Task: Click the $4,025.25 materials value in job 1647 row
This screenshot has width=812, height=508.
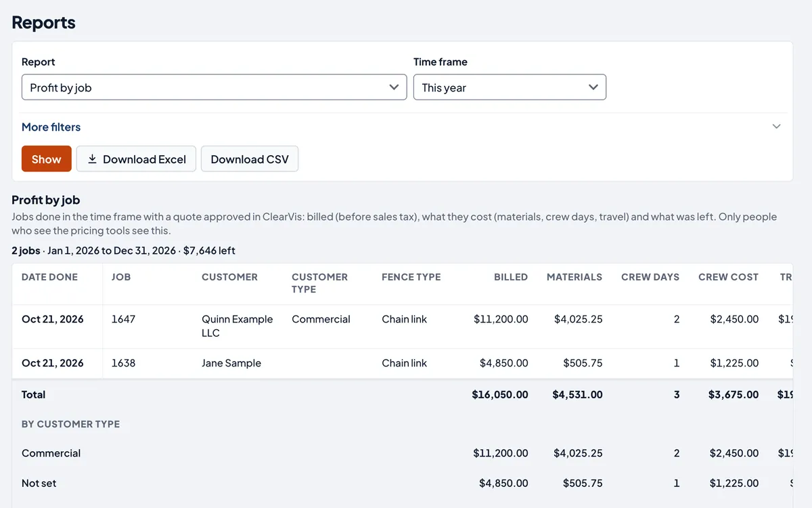Action: pyautogui.click(x=578, y=319)
